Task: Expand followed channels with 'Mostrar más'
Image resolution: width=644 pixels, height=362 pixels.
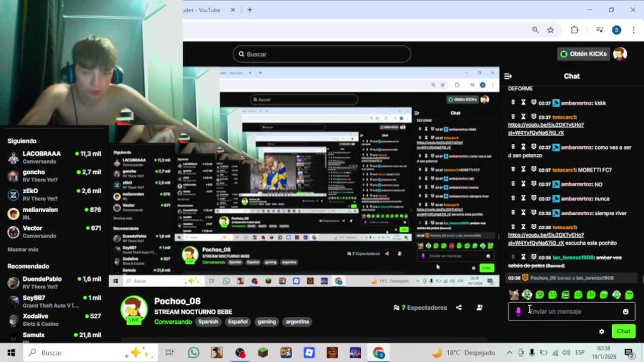Action: [23, 249]
